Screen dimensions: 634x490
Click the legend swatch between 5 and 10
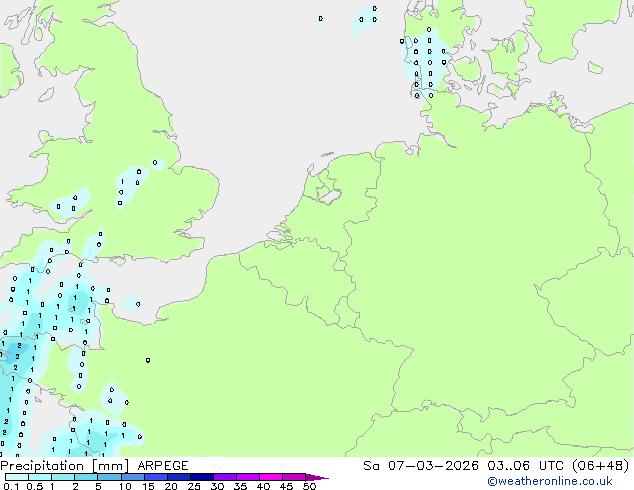[110, 477]
